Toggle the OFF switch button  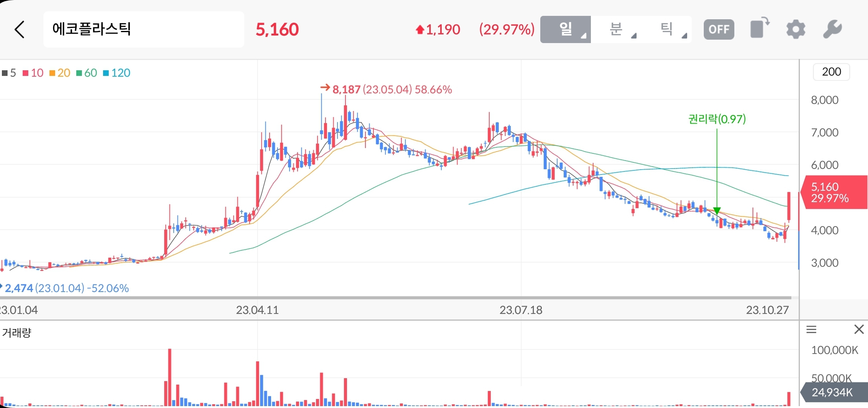point(719,29)
